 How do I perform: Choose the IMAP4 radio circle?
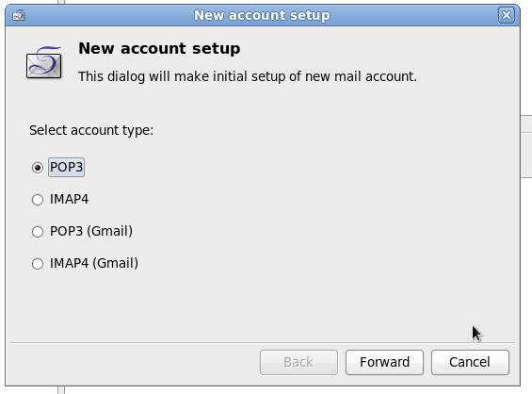pyautogui.click(x=38, y=200)
